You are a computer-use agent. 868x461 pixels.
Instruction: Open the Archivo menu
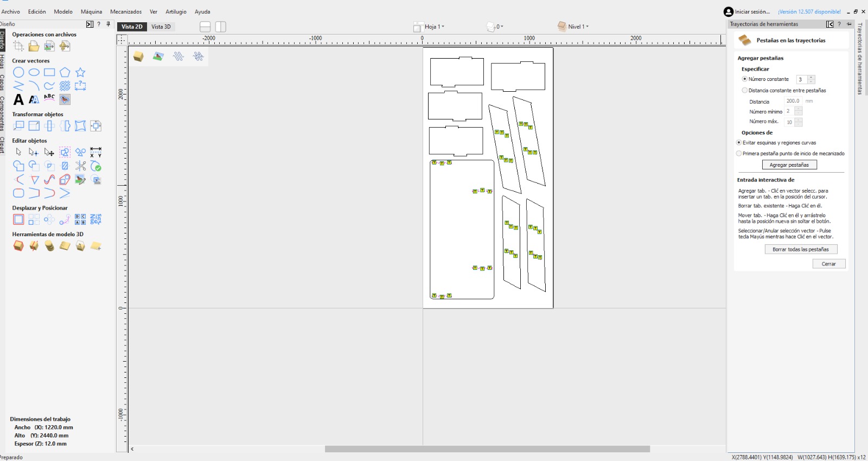(11, 11)
